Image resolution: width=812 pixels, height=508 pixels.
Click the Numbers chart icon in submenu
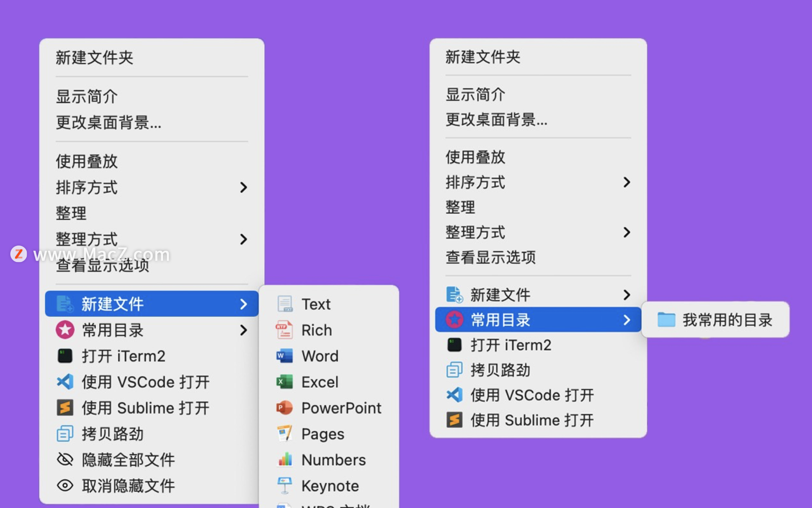tap(285, 459)
